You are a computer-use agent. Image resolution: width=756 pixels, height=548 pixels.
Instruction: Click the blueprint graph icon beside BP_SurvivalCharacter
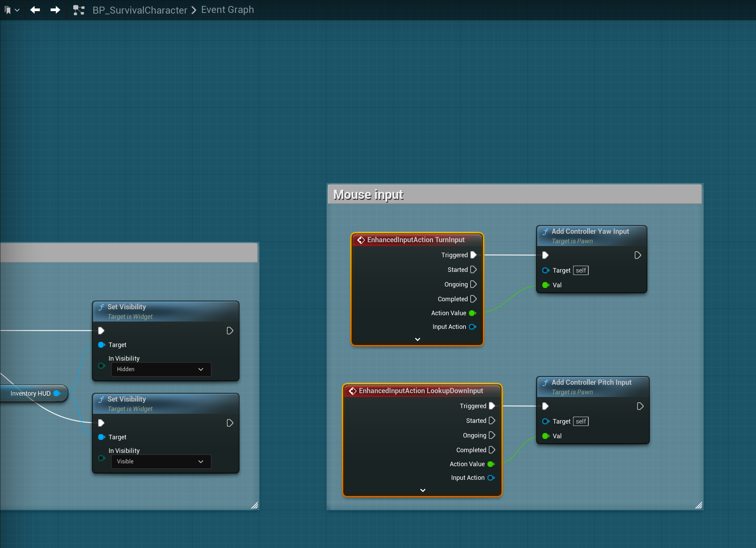tap(79, 10)
